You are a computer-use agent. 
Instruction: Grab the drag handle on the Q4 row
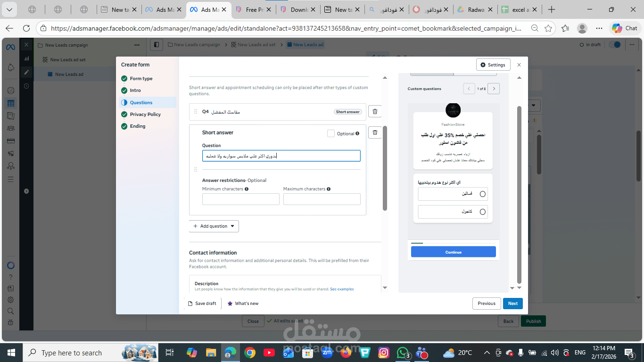coord(196,112)
